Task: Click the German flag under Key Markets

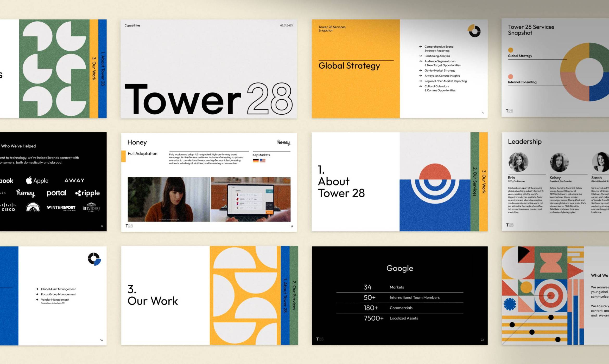Action: coord(256,161)
